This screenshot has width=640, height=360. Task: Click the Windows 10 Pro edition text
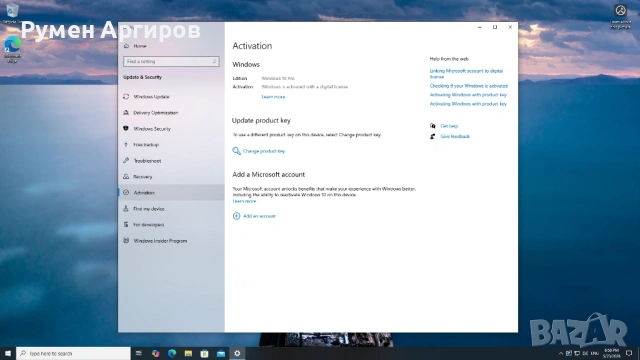click(x=278, y=78)
